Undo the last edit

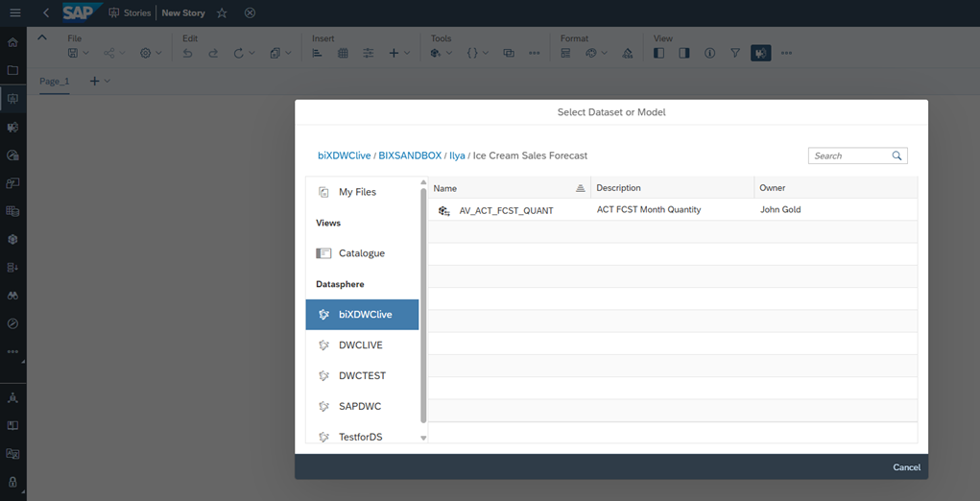(x=187, y=53)
